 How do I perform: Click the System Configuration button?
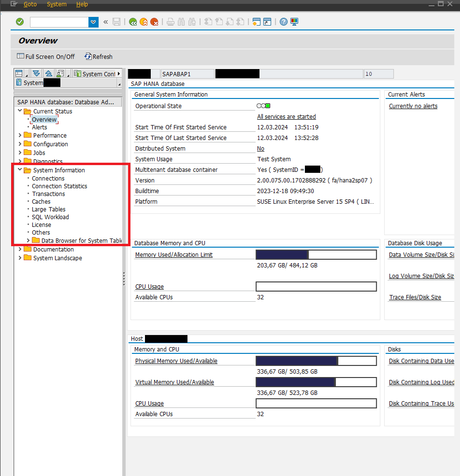pyautogui.click(x=95, y=74)
